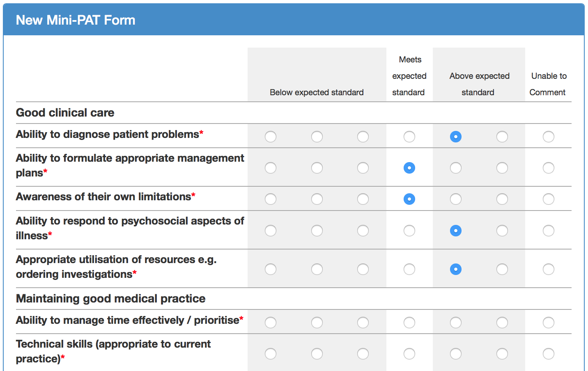Click the selected radio for diagnose patient problems
Viewport: 588px width, 371px height.
pyautogui.click(x=456, y=137)
